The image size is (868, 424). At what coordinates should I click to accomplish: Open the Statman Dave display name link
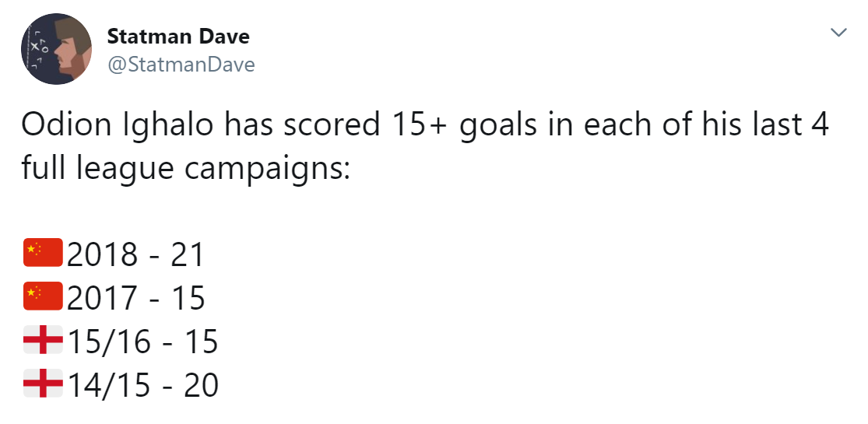click(x=178, y=36)
